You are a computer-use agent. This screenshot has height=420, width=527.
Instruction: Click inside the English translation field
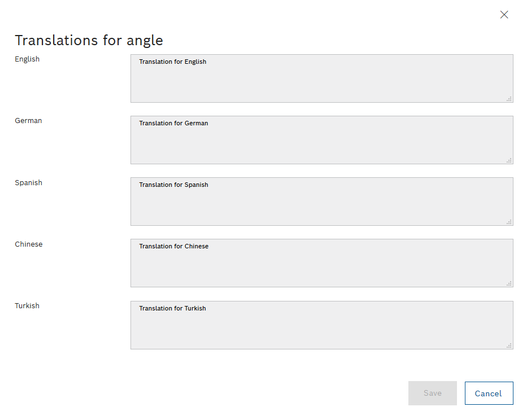tap(321, 78)
